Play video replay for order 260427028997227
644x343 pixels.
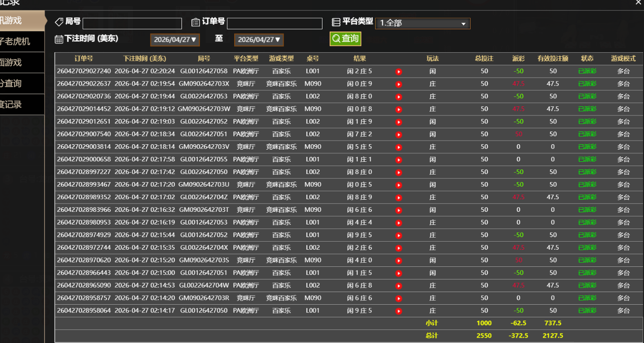click(399, 173)
